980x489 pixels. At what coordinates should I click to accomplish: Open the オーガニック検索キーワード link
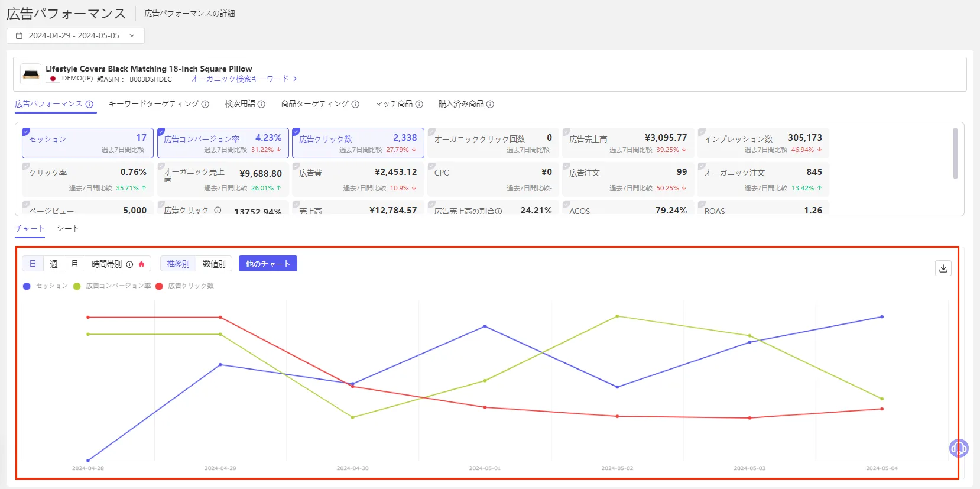point(244,79)
